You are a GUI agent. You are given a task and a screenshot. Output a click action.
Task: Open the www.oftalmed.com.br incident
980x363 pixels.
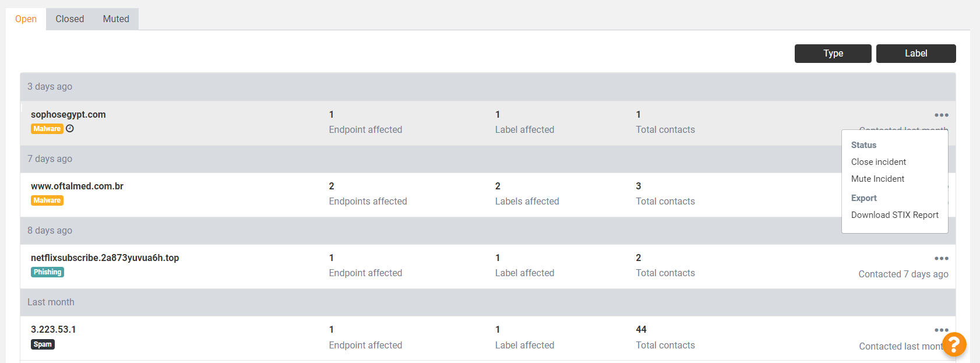(x=77, y=186)
